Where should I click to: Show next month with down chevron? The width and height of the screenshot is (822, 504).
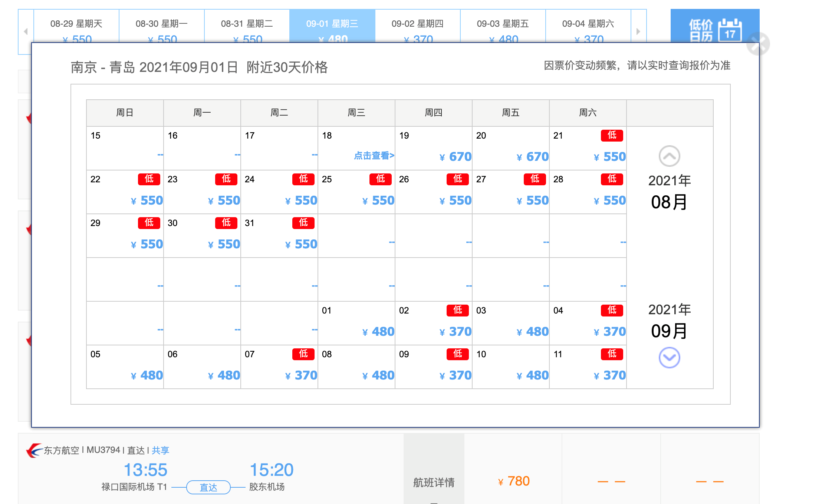pos(669,358)
